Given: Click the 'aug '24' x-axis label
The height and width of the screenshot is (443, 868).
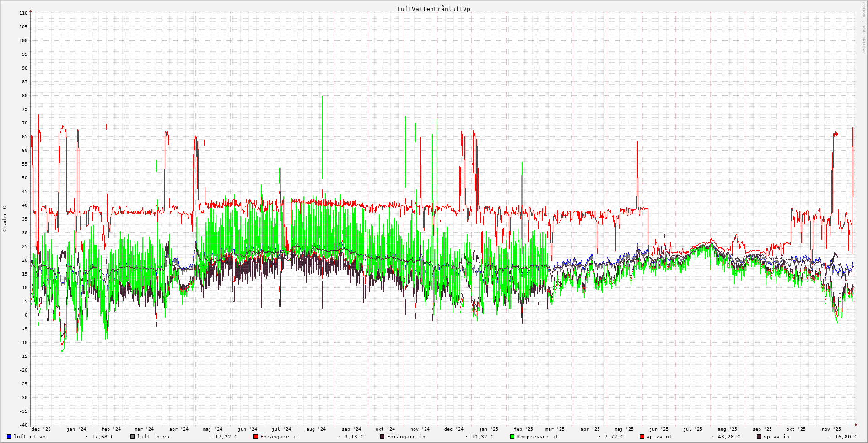Looking at the screenshot, I should tap(316, 429).
